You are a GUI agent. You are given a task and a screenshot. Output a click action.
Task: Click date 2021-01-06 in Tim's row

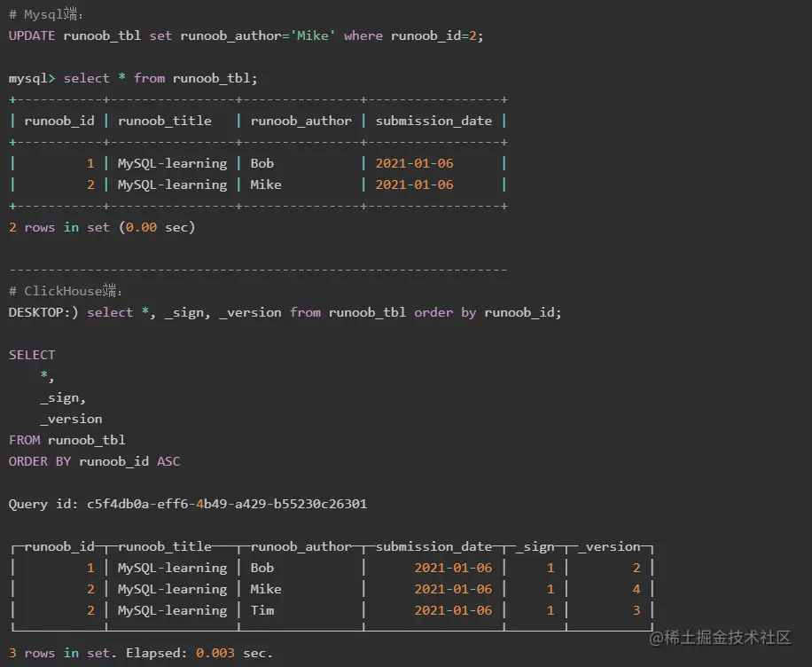(x=453, y=610)
